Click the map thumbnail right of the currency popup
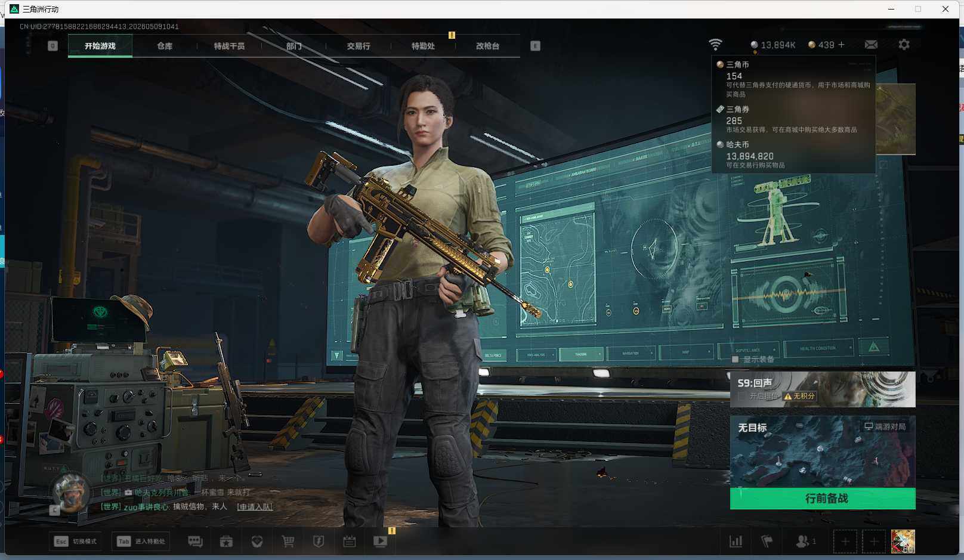This screenshot has width=964, height=560. 895,119
